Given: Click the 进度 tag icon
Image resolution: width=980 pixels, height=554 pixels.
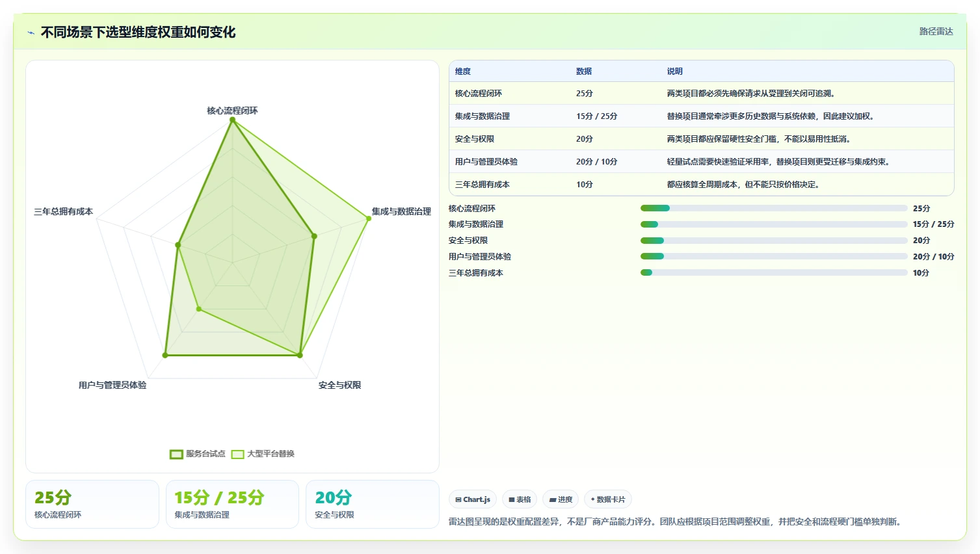Looking at the screenshot, I should 553,499.
